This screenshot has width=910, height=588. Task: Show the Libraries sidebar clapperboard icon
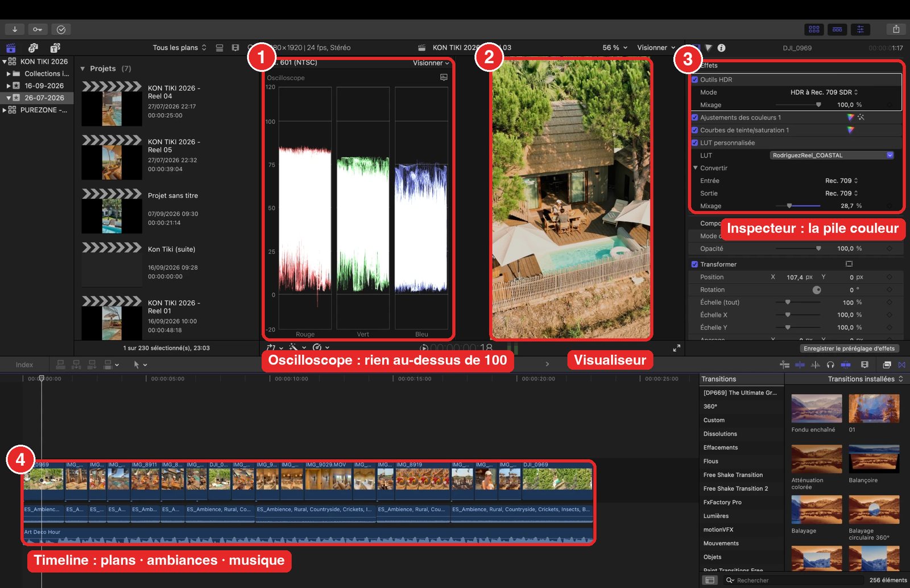[11, 48]
